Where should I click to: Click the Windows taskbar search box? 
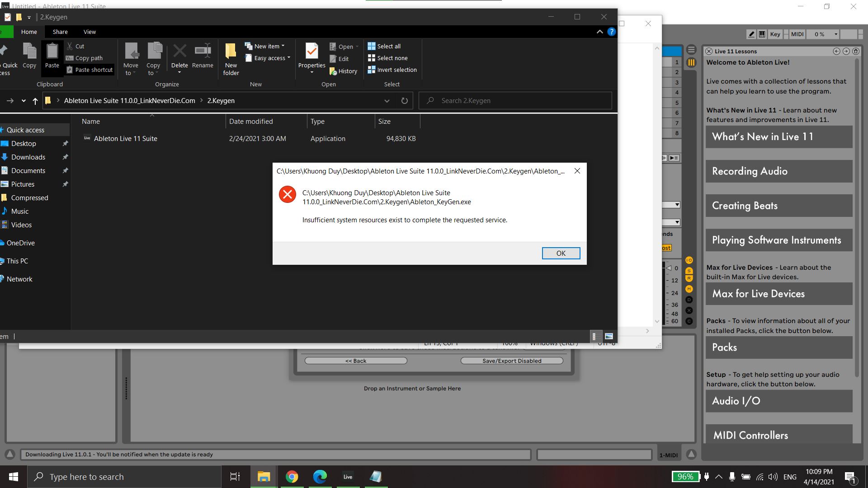[124, 477]
